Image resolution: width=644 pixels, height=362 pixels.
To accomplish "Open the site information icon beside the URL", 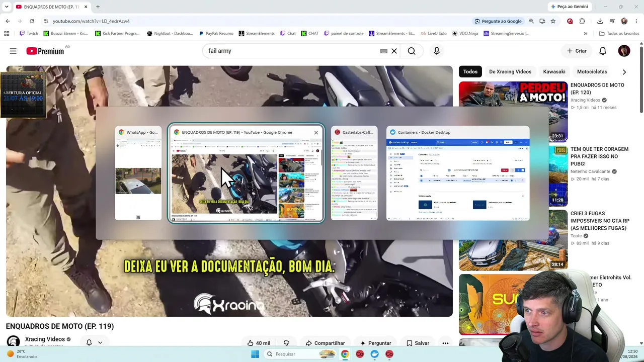I will pos(46,21).
